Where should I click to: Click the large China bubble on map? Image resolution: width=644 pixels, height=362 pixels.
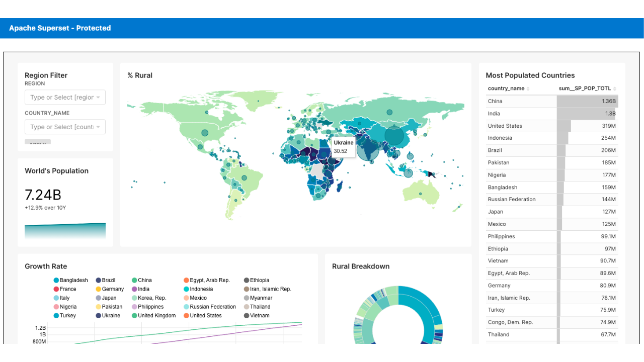pos(394,136)
